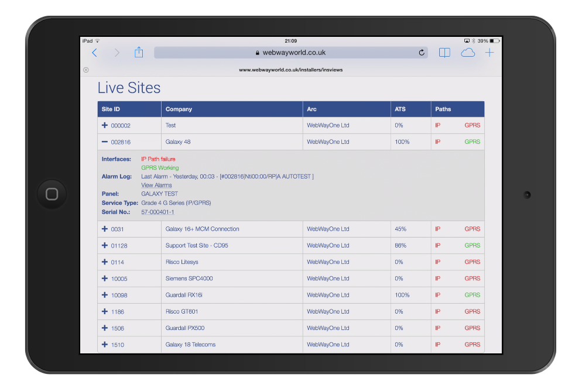Expand site 0031 Galaxy 16+ row
The height and width of the screenshot is (392, 582).
click(x=105, y=229)
